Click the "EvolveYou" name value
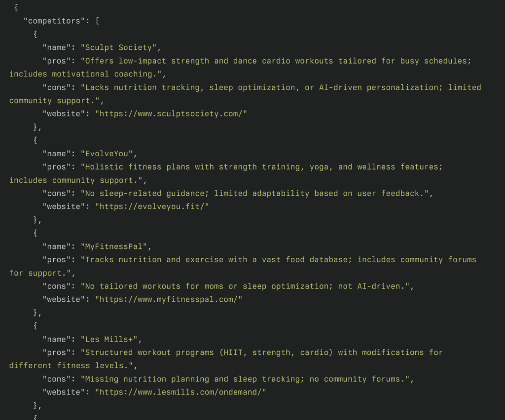This screenshot has height=420, width=505. pos(107,154)
